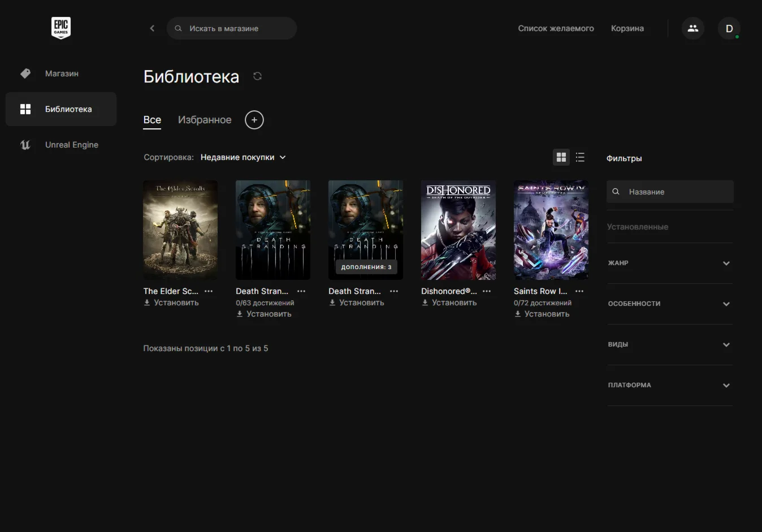
Task: Click Saints Row I... game title
Action: coord(540,291)
